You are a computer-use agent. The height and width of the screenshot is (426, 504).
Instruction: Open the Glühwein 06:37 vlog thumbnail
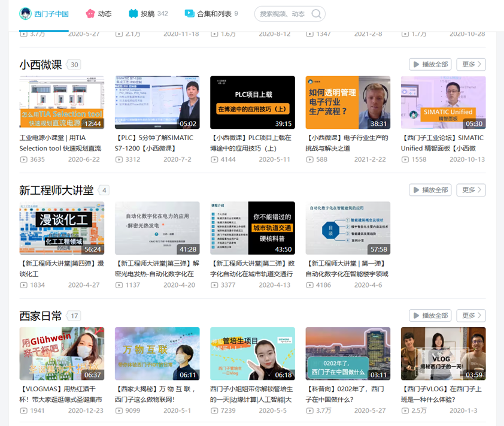point(62,354)
